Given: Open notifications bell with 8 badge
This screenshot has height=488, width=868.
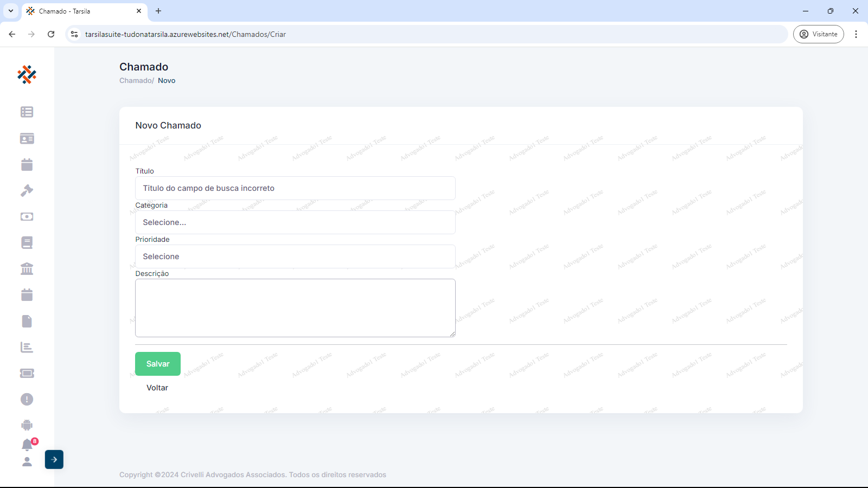Looking at the screenshot, I should tap(27, 445).
